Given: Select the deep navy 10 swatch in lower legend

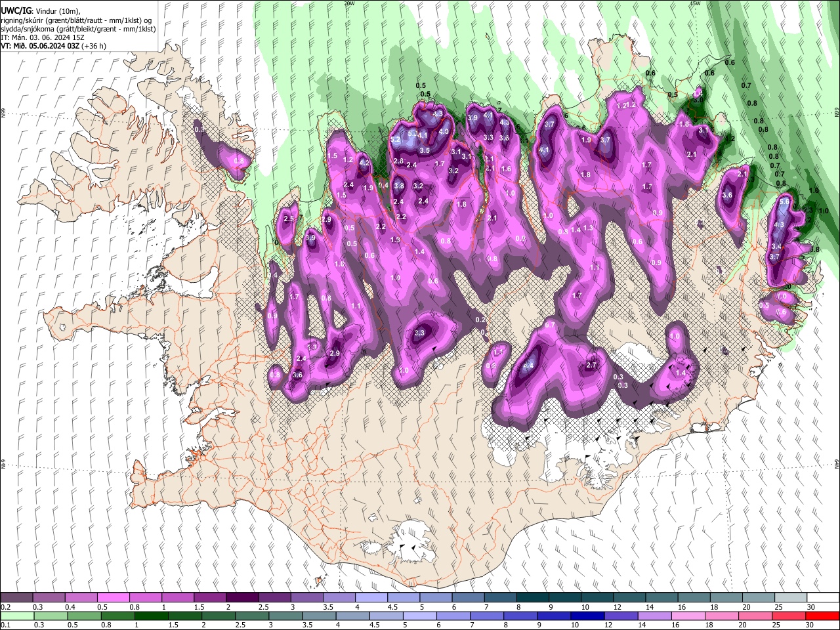Looking at the screenshot, I should (586, 616).
